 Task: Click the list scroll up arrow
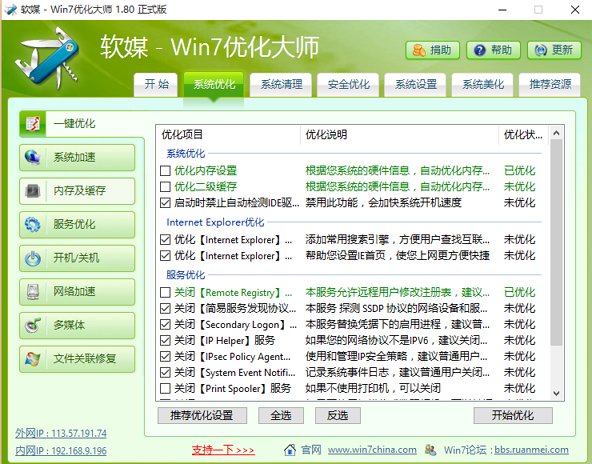point(556,133)
